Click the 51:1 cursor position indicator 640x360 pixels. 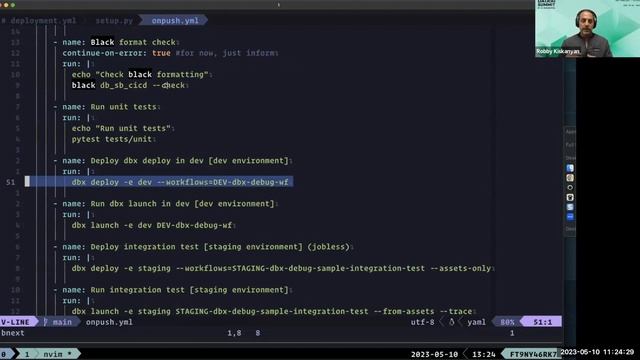pos(542,322)
